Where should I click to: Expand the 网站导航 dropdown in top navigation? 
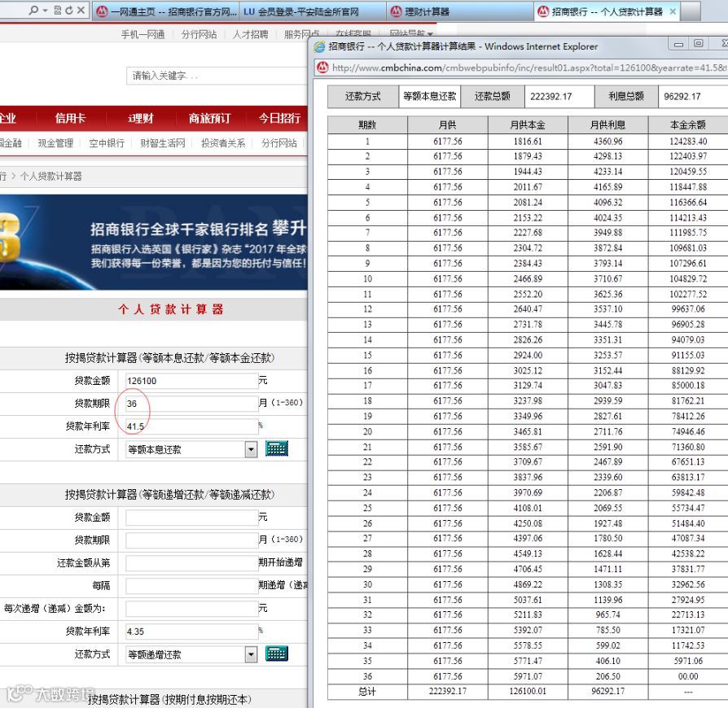429,34
